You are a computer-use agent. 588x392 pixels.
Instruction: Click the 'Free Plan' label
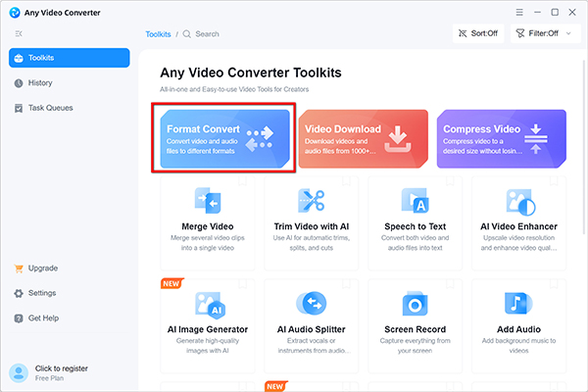(x=49, y=378)
